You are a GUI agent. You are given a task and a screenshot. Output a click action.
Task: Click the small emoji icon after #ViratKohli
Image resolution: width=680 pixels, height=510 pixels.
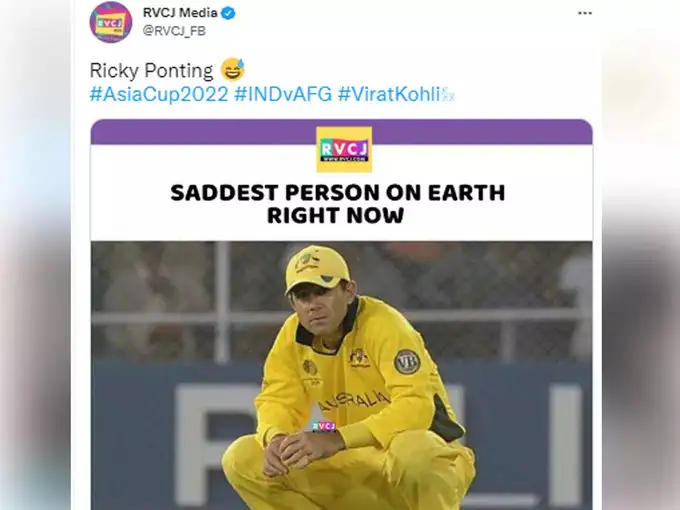coord(448,95)
